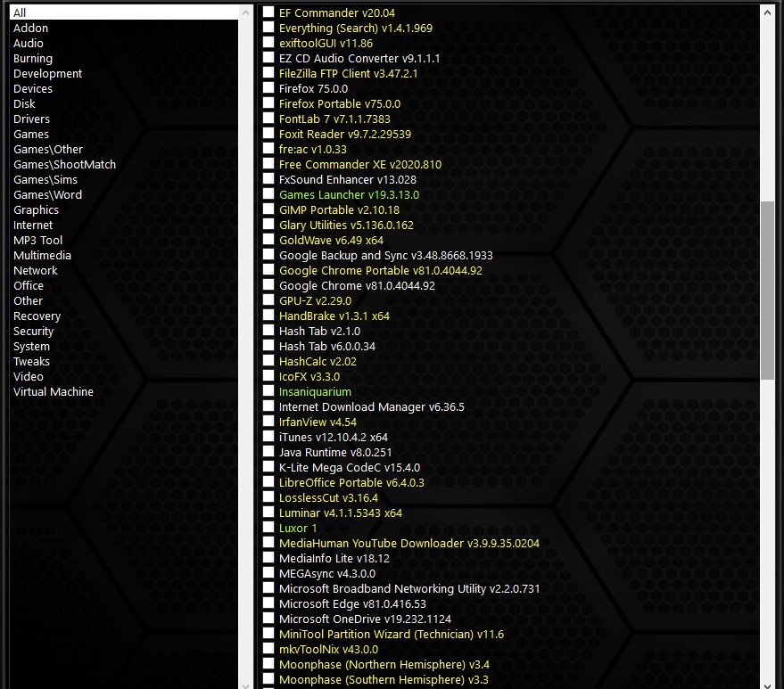This screenshot has height=689, width=784.
Task: Click the app list scroll-up arrow
Action: pyautogui.click(x=767, y=13)
